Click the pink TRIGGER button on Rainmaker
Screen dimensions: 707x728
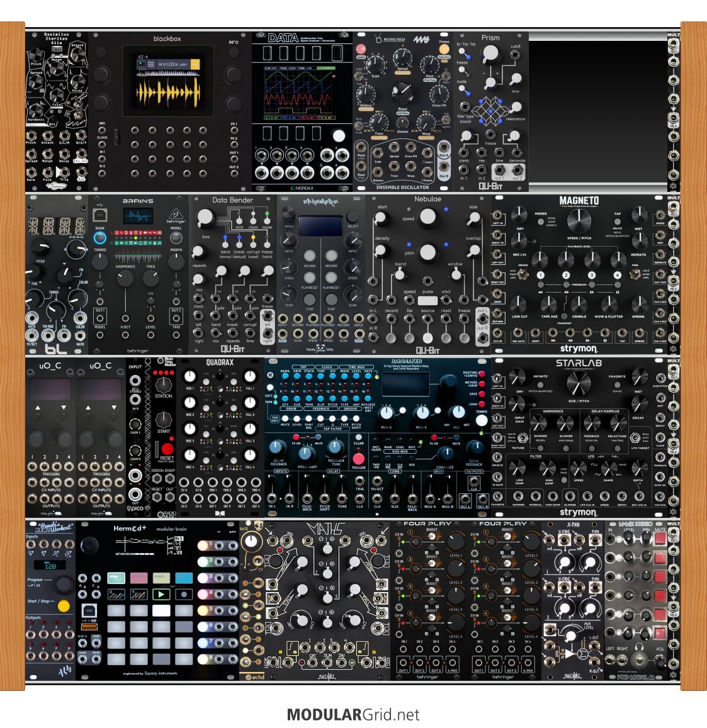(358, 459)
